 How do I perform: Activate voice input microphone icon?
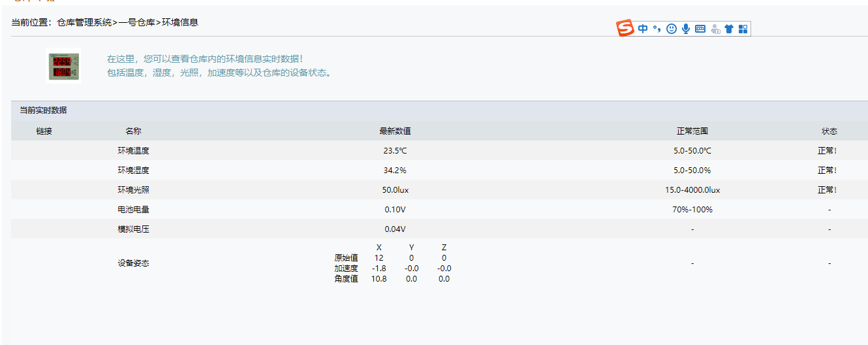[686, 29]
